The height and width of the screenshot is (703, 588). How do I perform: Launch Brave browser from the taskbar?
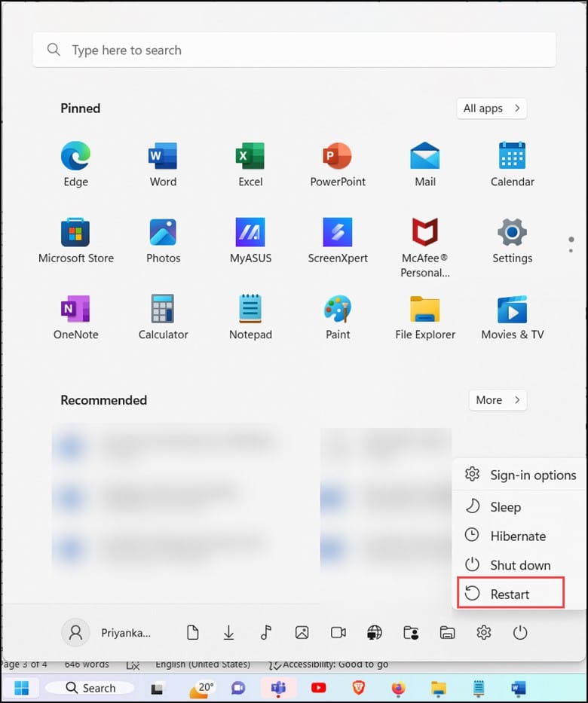[358, 688]
